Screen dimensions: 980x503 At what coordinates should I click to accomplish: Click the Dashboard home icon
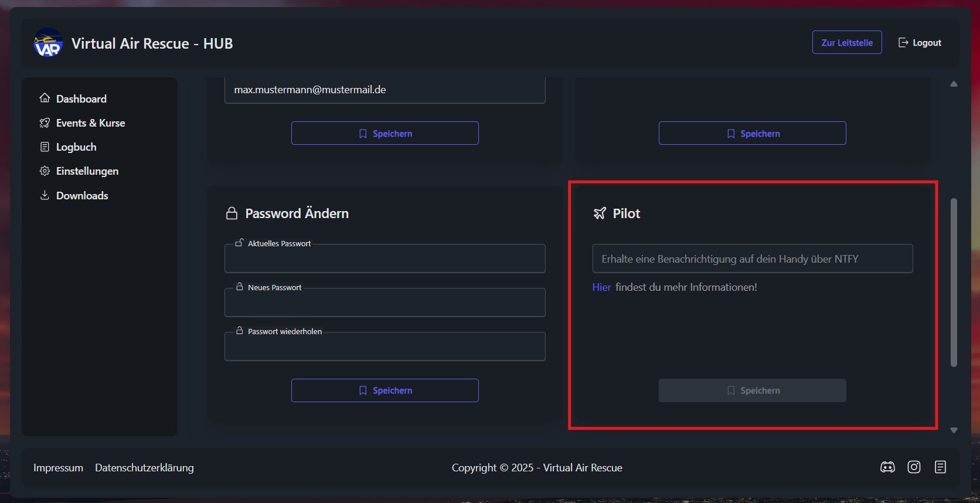pyautogui.click(x=45, y=98)
